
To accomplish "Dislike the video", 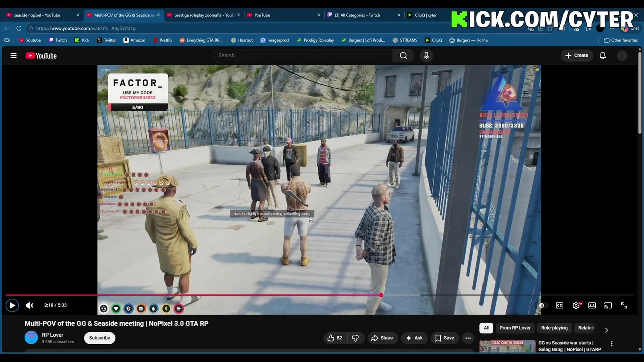I will pyautogui.click(x=355, y=338).
